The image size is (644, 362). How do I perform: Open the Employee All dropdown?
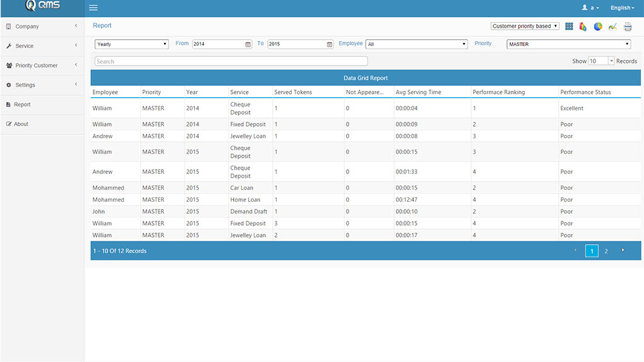point(417,44)
